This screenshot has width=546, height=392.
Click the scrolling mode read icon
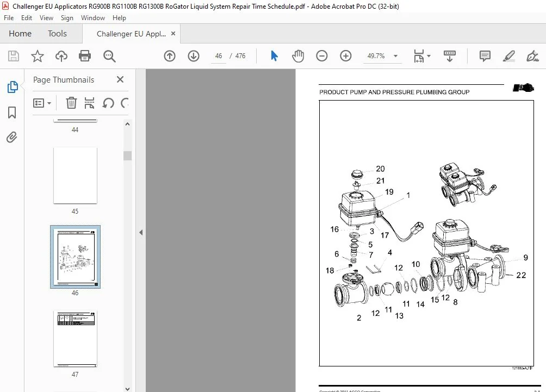coord(450,56)
